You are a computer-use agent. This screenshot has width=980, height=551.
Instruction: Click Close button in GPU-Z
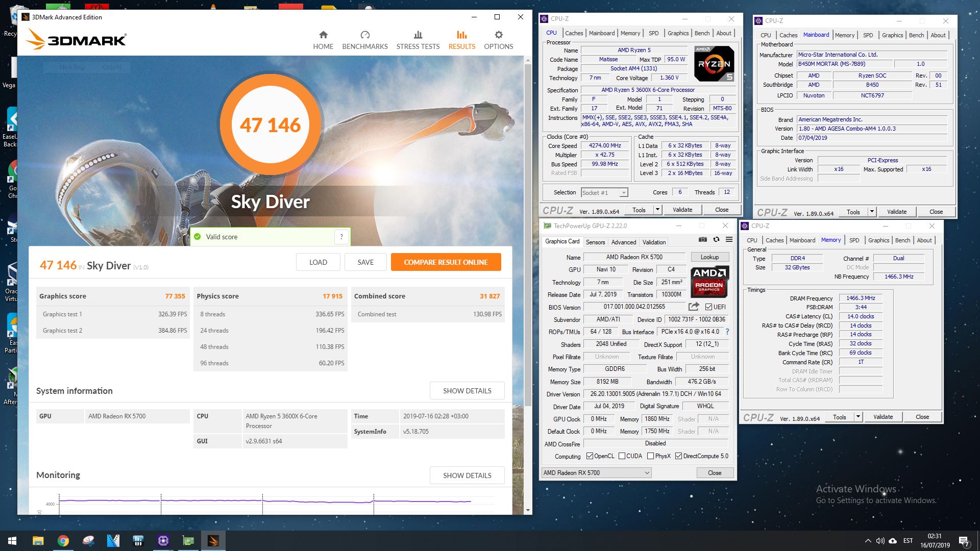tap(715, 473)
